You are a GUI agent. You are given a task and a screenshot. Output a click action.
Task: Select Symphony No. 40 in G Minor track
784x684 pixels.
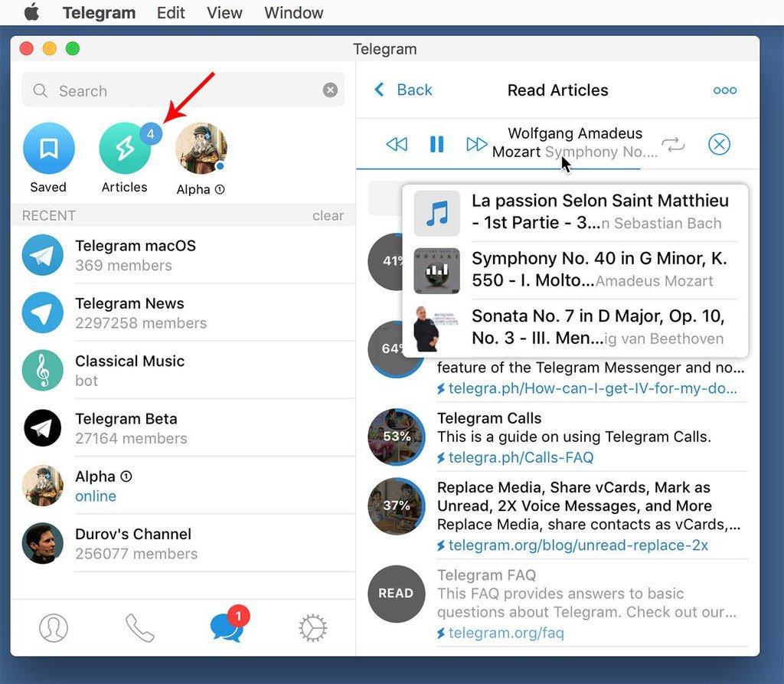click(575, 270)
